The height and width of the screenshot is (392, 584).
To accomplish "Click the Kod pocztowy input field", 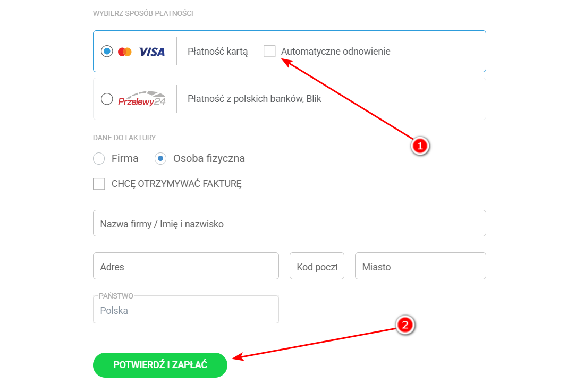I will pos(317,266).
